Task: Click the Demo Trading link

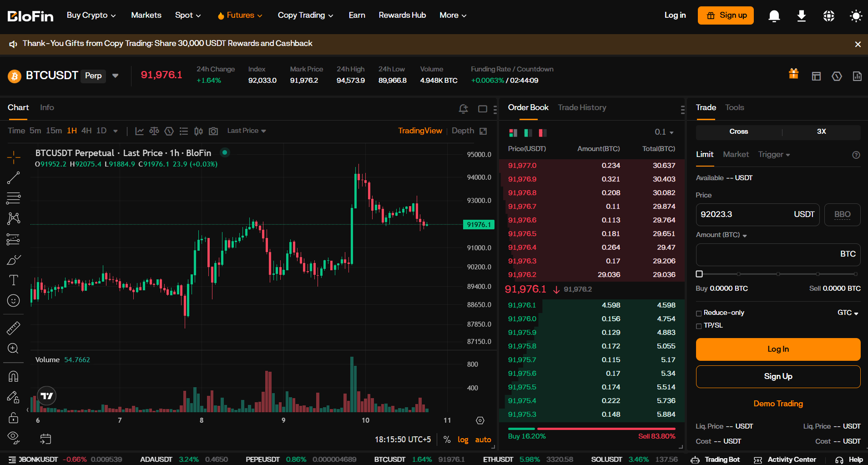Action: pyautogui.click(x=778, y=404)
